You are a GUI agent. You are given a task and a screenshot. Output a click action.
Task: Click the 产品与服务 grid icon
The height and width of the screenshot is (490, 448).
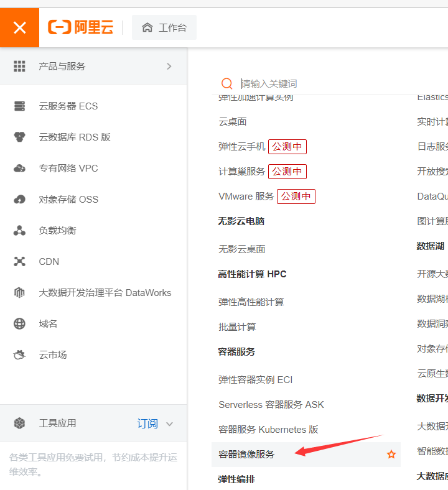coord(19,67)
